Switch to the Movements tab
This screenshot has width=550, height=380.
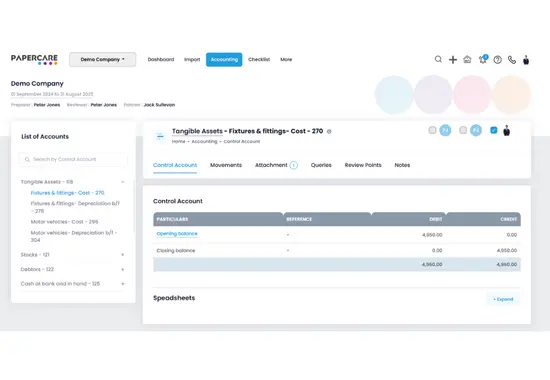(226, 165)
